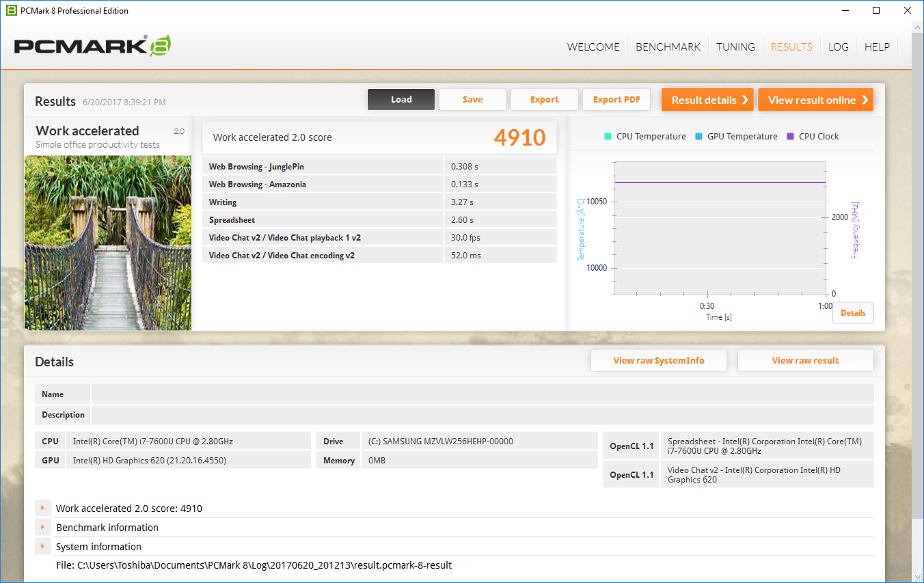Click the Save result button
Image resolution: width=924 pixels, height=583 pixels.
pos(472,100)
